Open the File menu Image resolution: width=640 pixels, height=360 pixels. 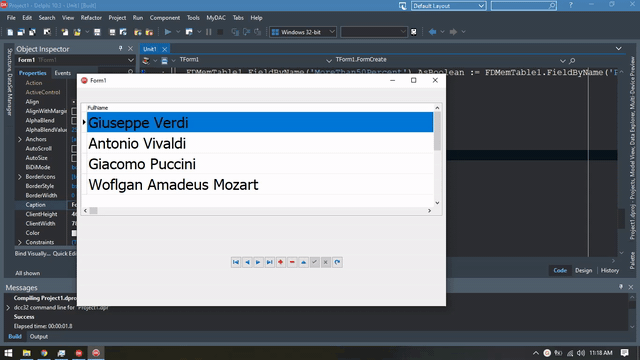(x=11, y=18)
